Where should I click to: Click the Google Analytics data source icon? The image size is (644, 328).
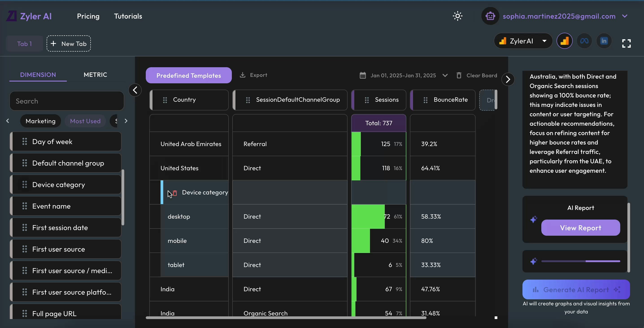(x=564, y=41)
